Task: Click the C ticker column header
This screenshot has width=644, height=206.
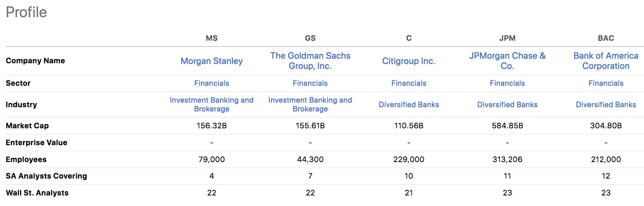Action: coord(409,38)
